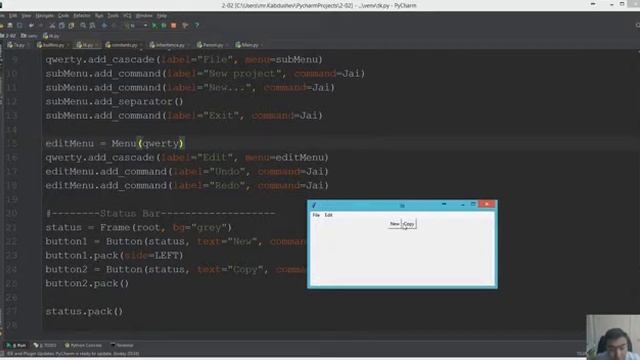The height and width of the screenshot is (360, 640).
Task: Open the View menu
Action: point(26,16)
